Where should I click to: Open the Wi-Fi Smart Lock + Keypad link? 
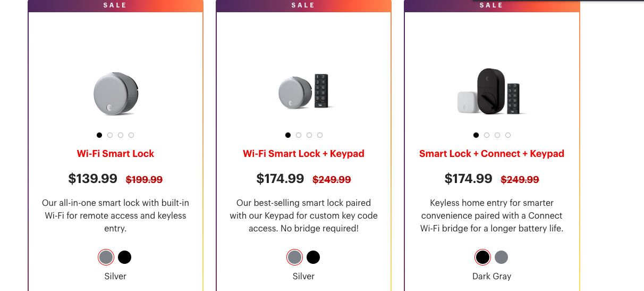(x=303, y=154)
